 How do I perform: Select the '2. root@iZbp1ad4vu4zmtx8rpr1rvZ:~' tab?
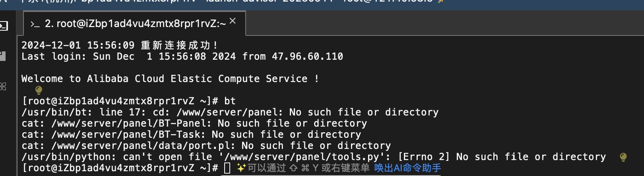tap(134, 24)
